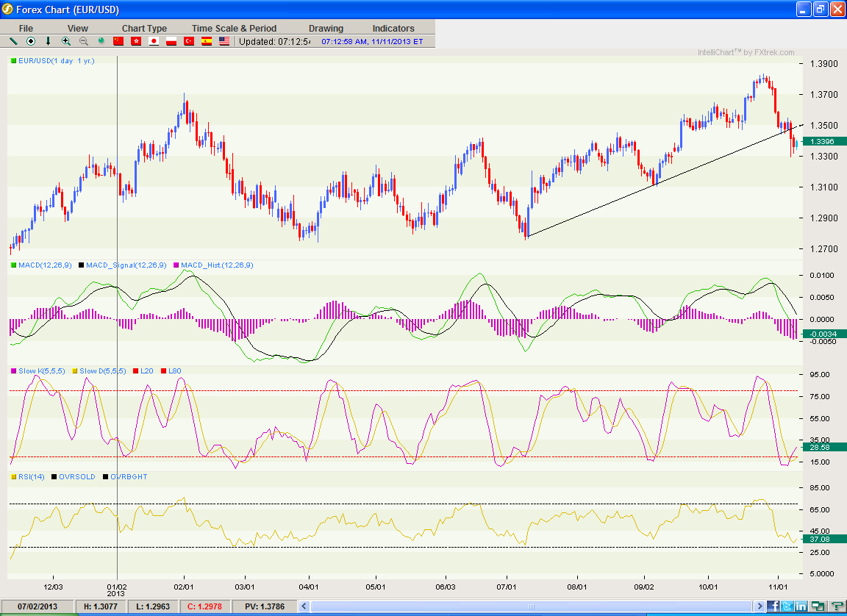Switch language using the Poland flag
Viewport: 847px width, 616px height.
[171, 41]
